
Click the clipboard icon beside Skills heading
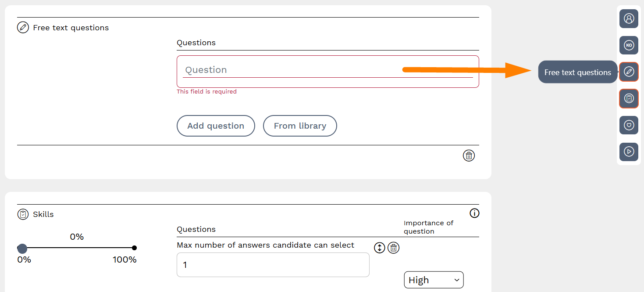[x=23, y=214]
